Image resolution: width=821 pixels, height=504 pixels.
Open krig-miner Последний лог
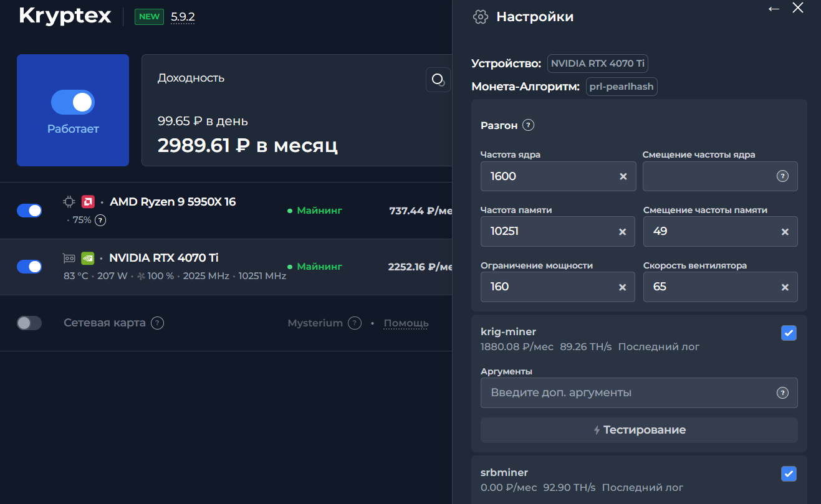(x=659, y=346)
